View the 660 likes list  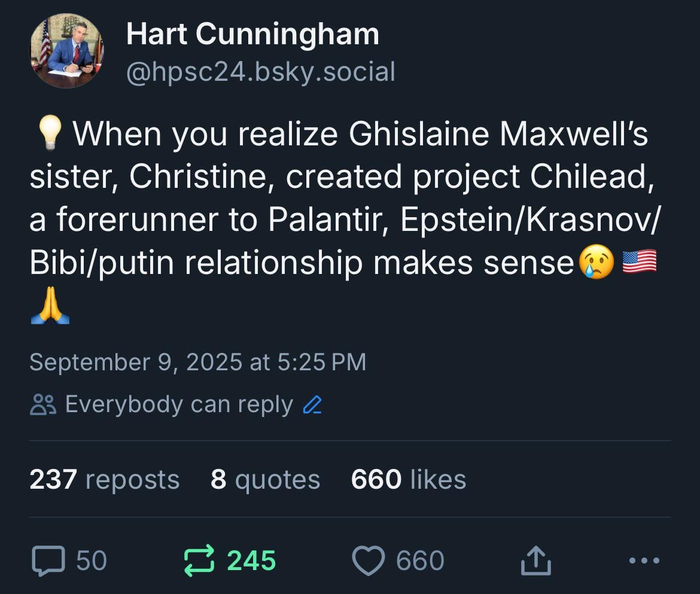(x=409, y=479)
